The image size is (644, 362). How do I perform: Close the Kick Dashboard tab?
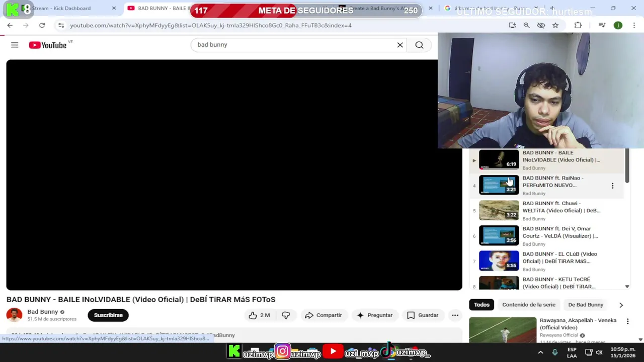click(114, 9)
